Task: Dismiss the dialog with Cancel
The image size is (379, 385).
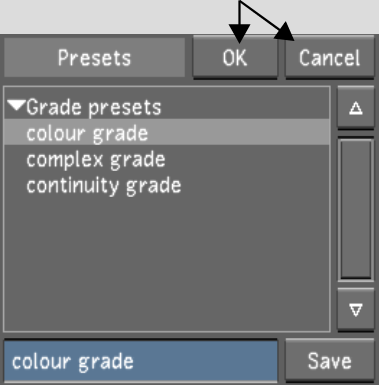Action: (330, 57)
